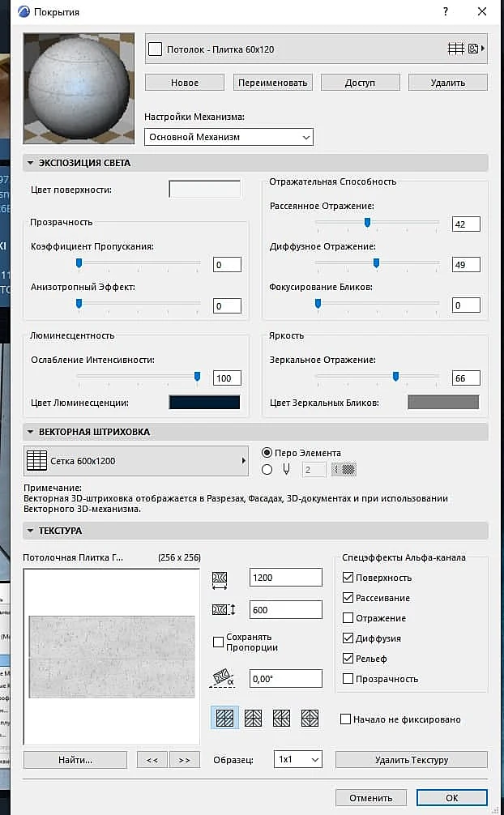504x815 pixels.
Task: Click the vector hatch grid icon near surface name
Action: click(x=455, y=49)
